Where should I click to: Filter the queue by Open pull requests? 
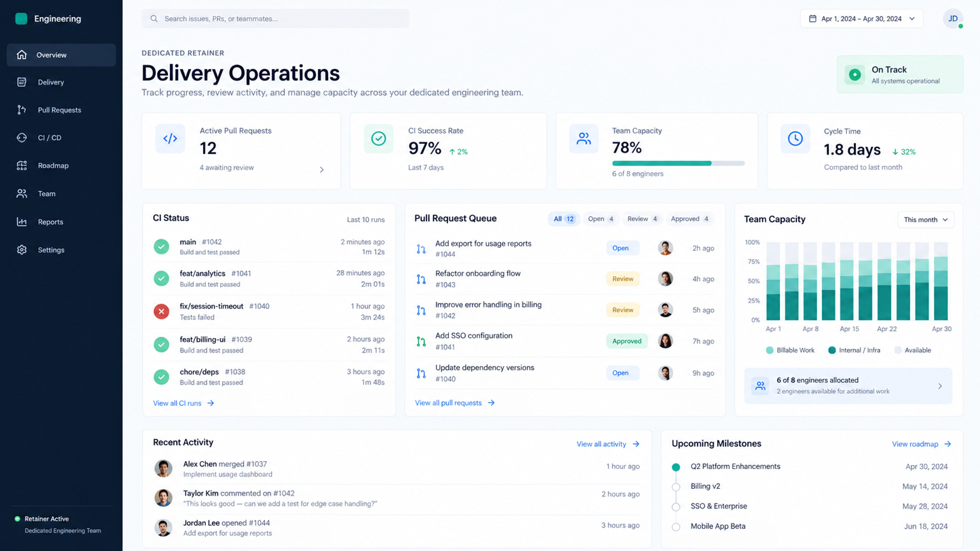[601, 219]
